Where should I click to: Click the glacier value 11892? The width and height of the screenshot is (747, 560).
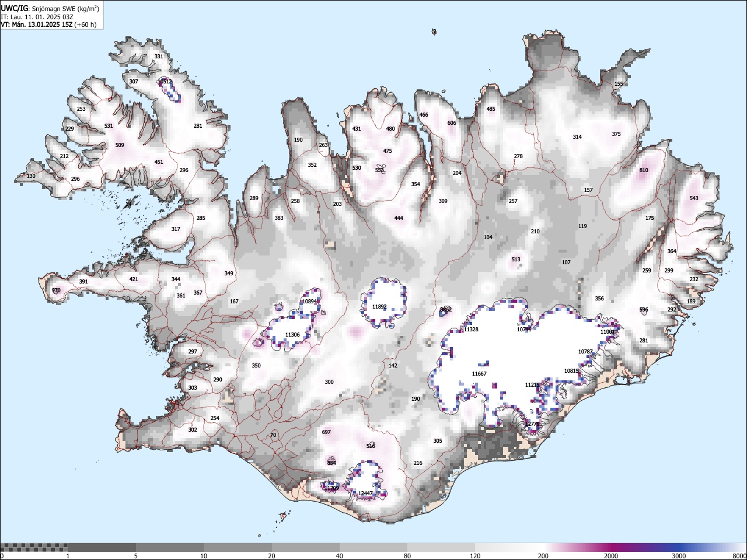379,307
